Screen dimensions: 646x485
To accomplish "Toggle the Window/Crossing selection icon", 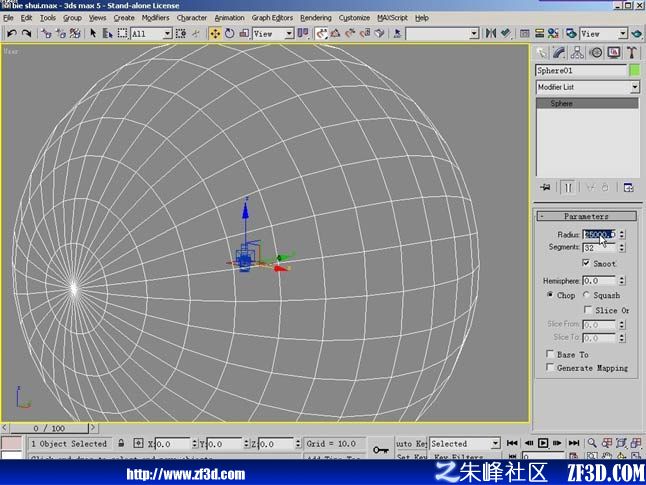I will click(x=180, y=33).
